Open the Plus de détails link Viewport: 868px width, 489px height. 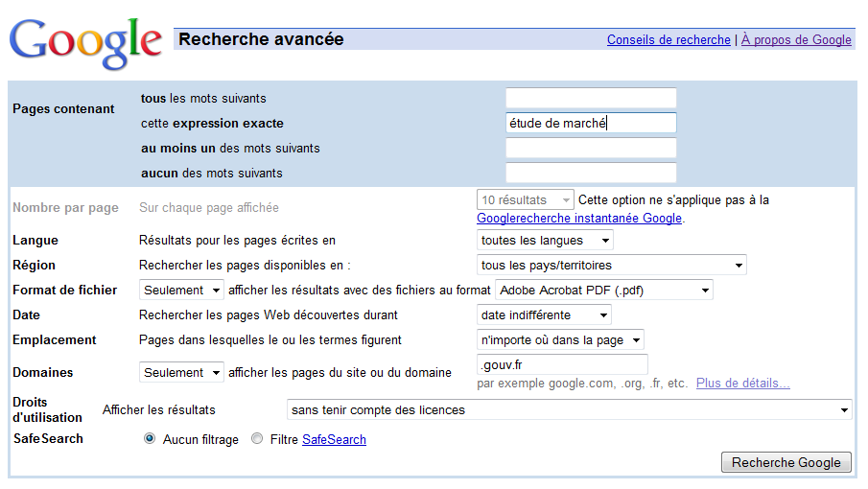pyautogui.click(x=743, y=383)
